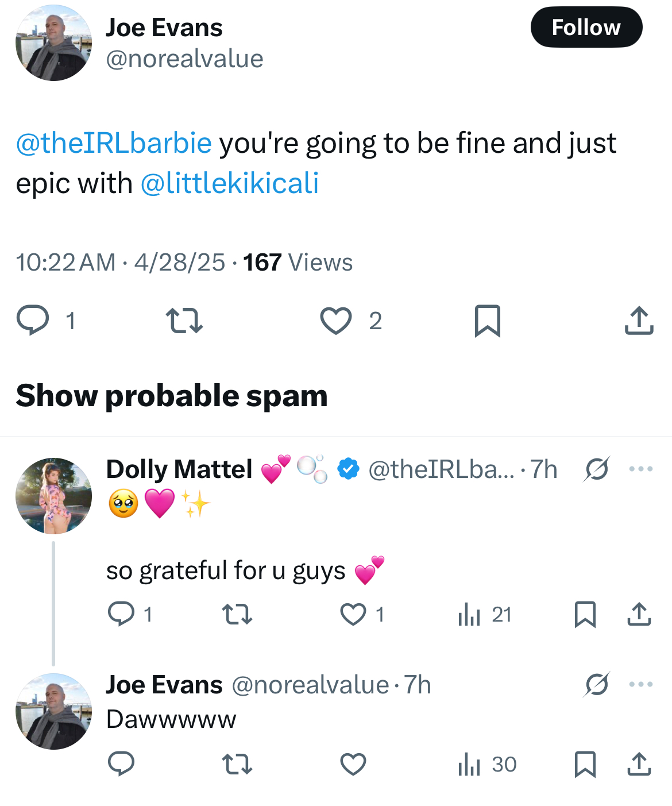The width and height of the screenshot is (672, 806).
Task: Share the main post via share icon
Action: pyautogui.click(x=639, y=320)
